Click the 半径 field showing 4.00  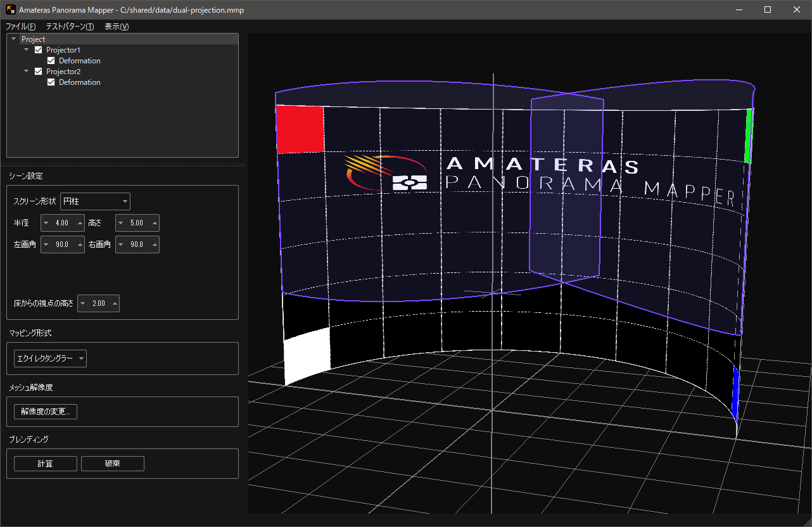[62, 223]
